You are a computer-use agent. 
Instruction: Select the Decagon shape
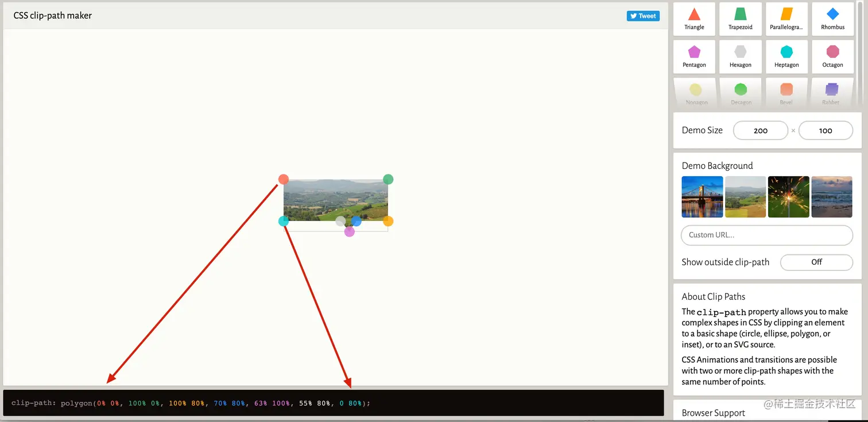pyautogui.click(x=741, y=93)
